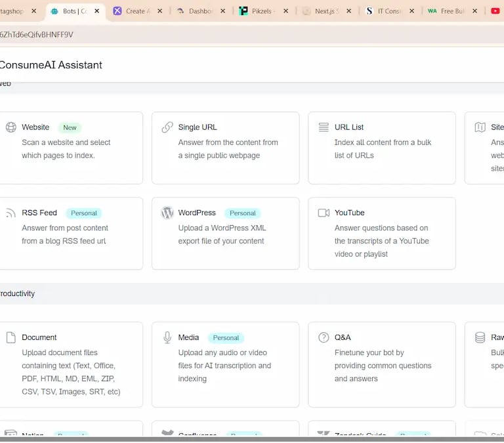Switch to the Create browser tab
Viewport: 504px width, 443px height.
(x=138, y=11)
